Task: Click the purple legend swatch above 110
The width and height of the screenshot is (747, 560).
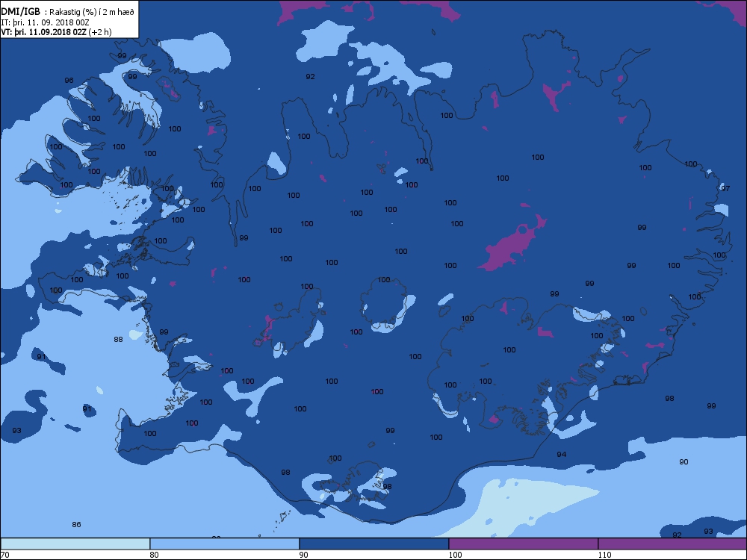Action: coord(672,544)
